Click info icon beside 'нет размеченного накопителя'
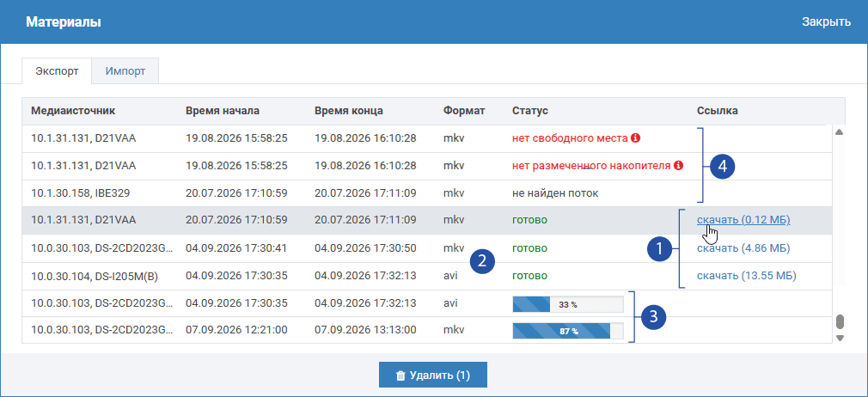Screen dimensions: 868x397 [x=679, y=166]
